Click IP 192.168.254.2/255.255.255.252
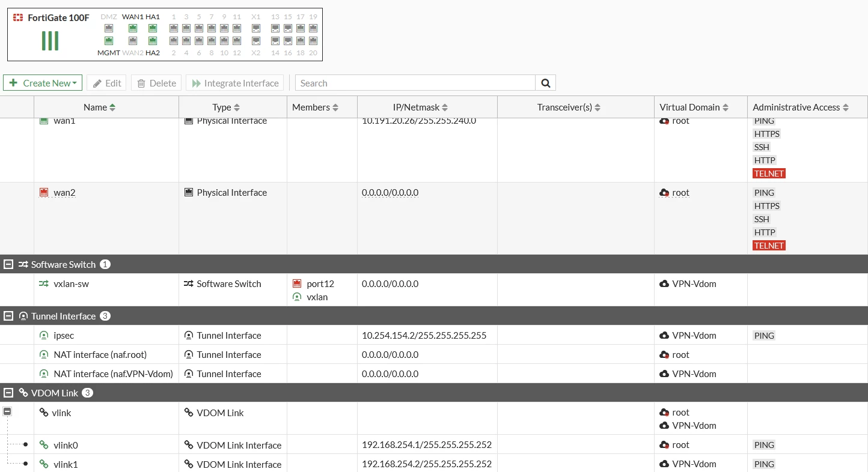 tap(427, 464)
